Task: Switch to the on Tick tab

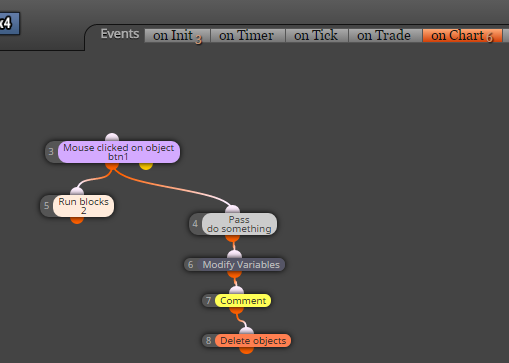Action: click(x=316, y=35)
